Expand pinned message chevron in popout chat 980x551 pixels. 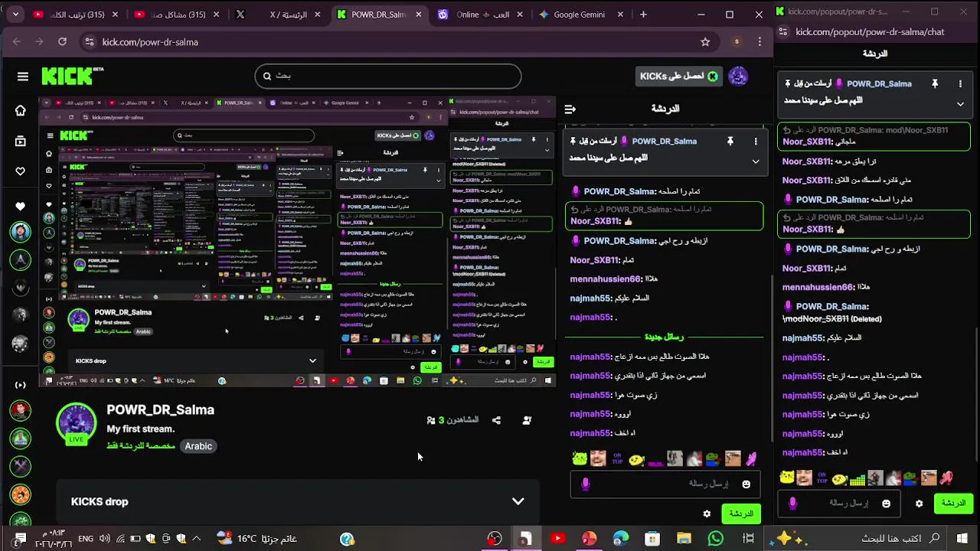(960, 104)
